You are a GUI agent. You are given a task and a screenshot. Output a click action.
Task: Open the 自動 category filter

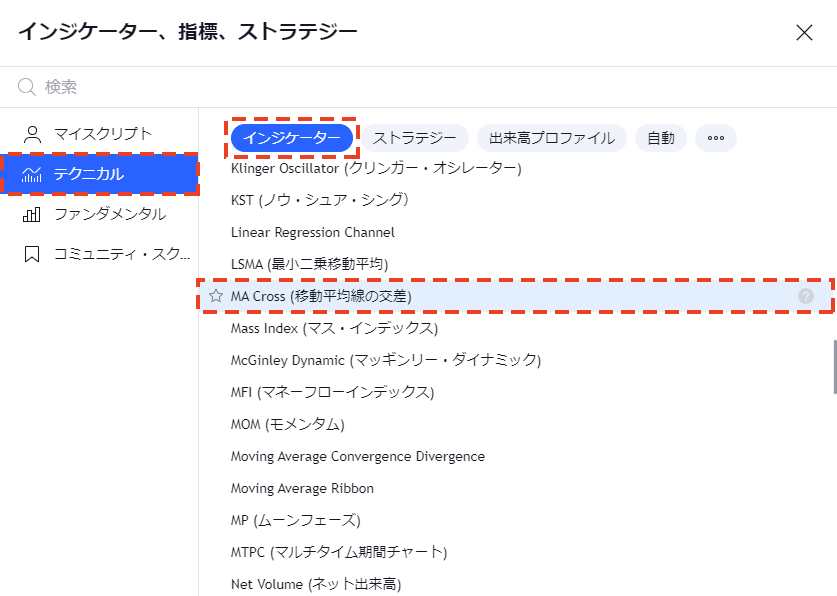[x=660, y=138]
